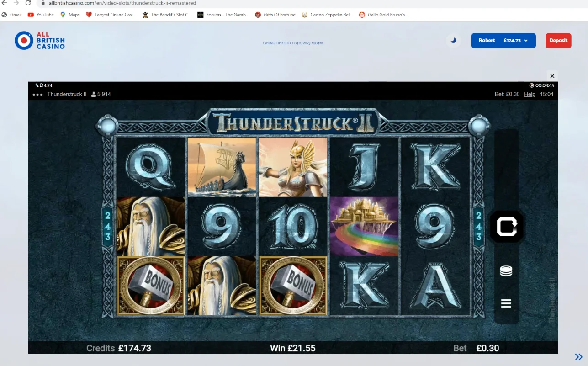Open the YouTube bookmark

pyautogui.click(x=41, y=15)
